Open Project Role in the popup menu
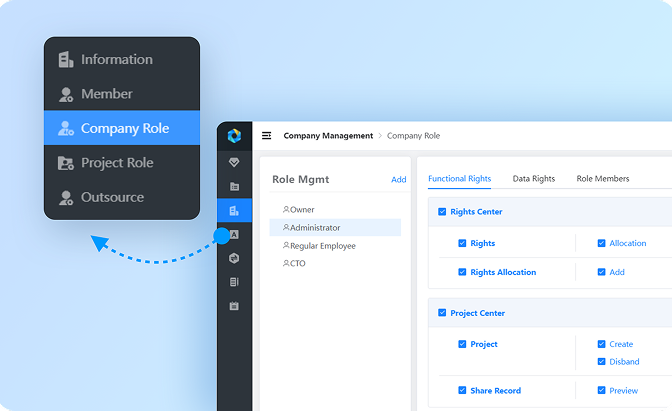 [x=117, y=163]
